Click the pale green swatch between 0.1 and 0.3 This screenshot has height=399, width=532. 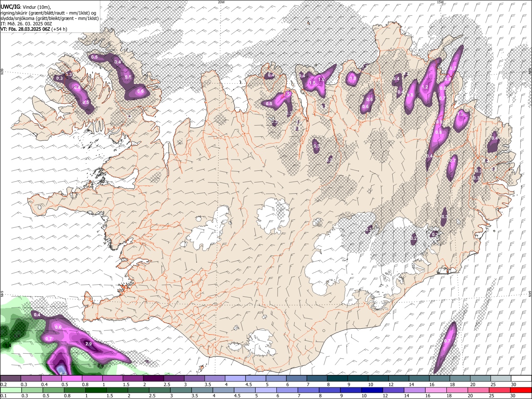pos(10,390)
